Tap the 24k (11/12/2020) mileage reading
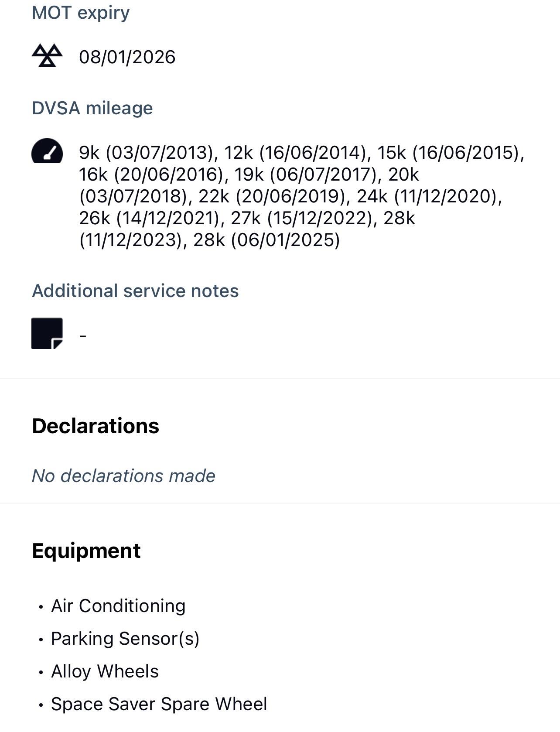 (x=429, y=196)
